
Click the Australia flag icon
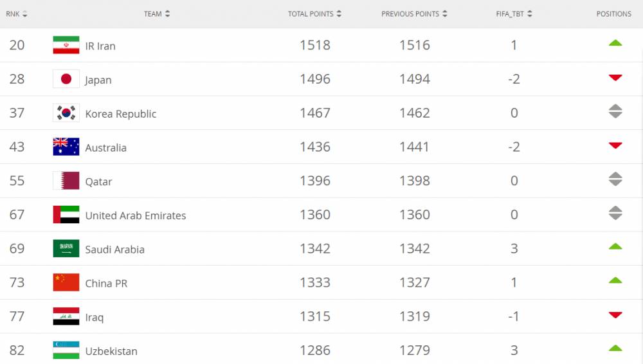[66, 147]
